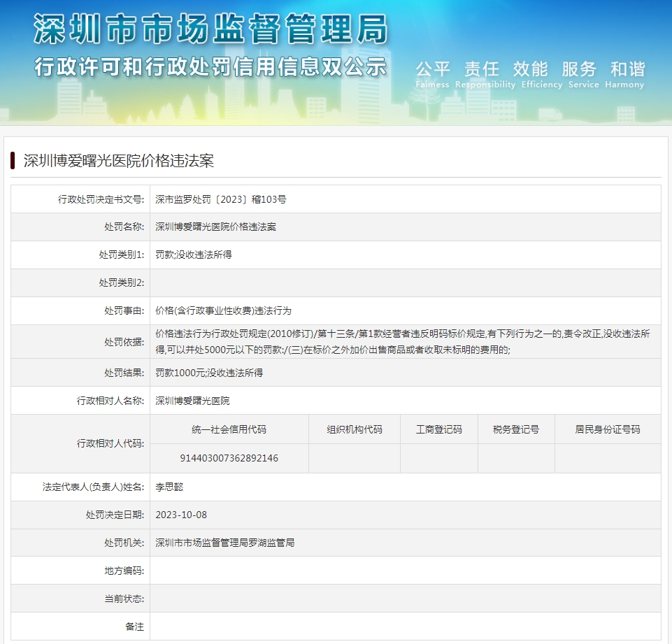Select the value 罚款;没收违法所得 beside 处罚类别1
Viewport: 672px width, 644px height.
193,255
